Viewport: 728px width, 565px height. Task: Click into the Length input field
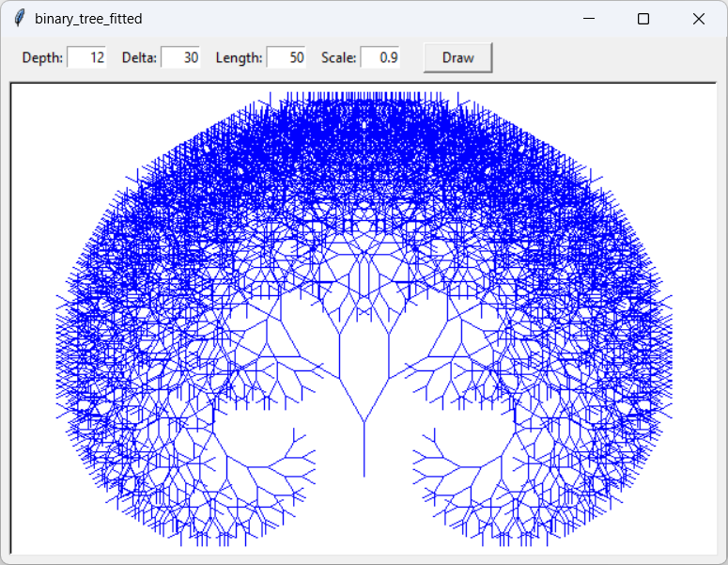pyautogui.click(x=286, y=57)
